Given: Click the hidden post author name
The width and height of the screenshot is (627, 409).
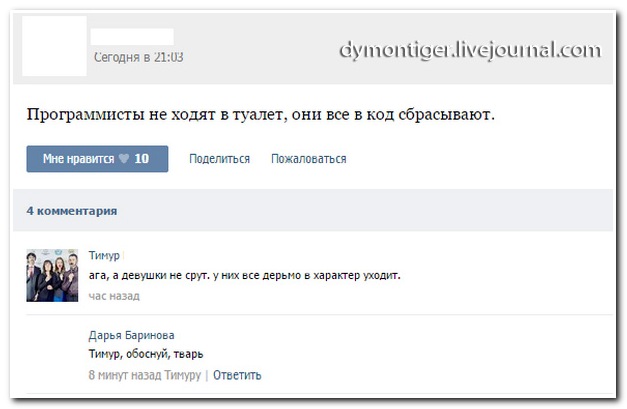Looking at the screenshot, I should pyautogui.click(x=131, y=37).
